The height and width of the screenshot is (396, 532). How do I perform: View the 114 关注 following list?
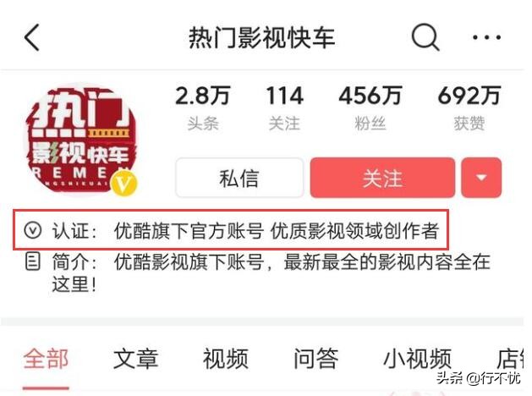tap(284, 108)
